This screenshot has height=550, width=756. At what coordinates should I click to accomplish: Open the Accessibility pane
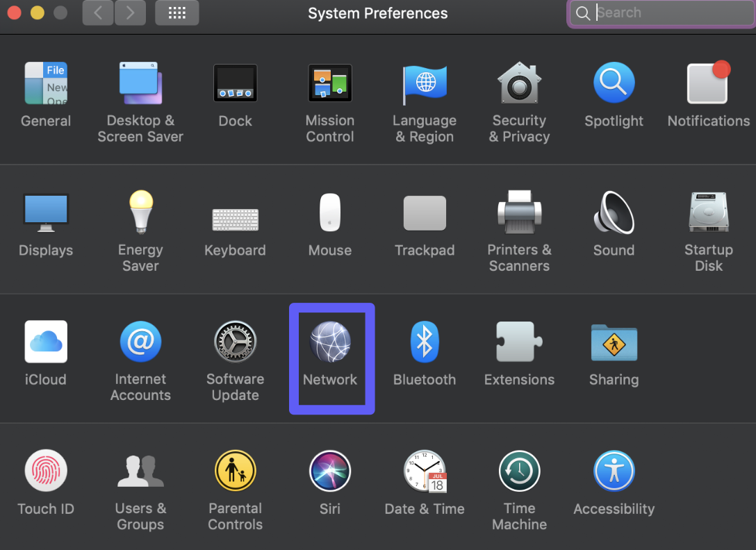pyautogui.click(x=614, y=472)
